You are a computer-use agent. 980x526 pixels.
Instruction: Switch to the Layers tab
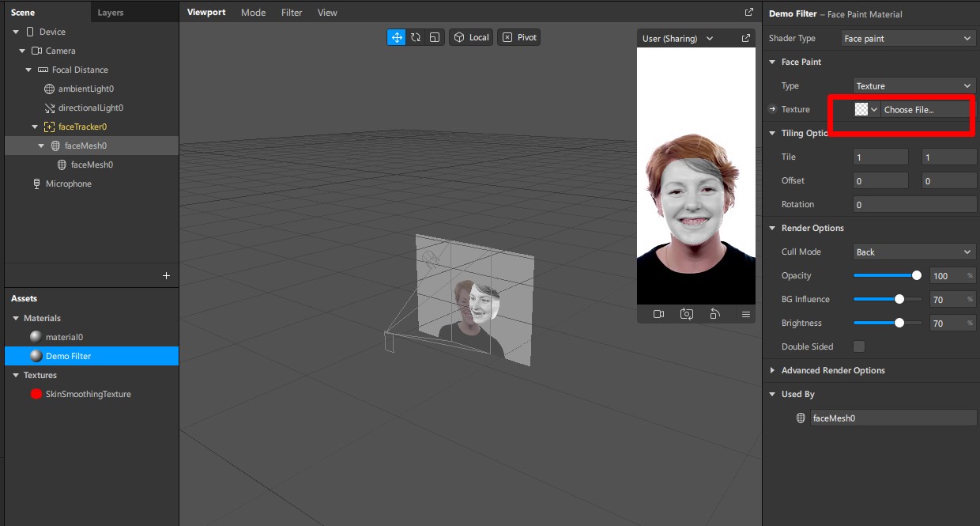coord(111,13)
